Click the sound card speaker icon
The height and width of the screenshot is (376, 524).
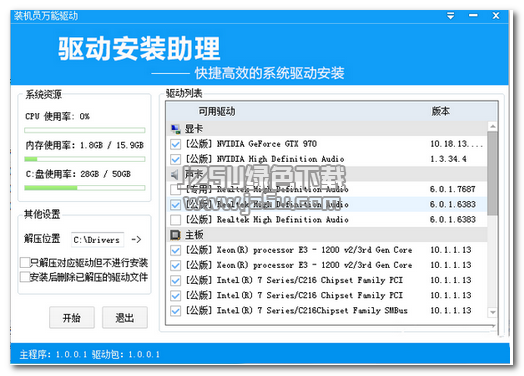pos(175,174)
